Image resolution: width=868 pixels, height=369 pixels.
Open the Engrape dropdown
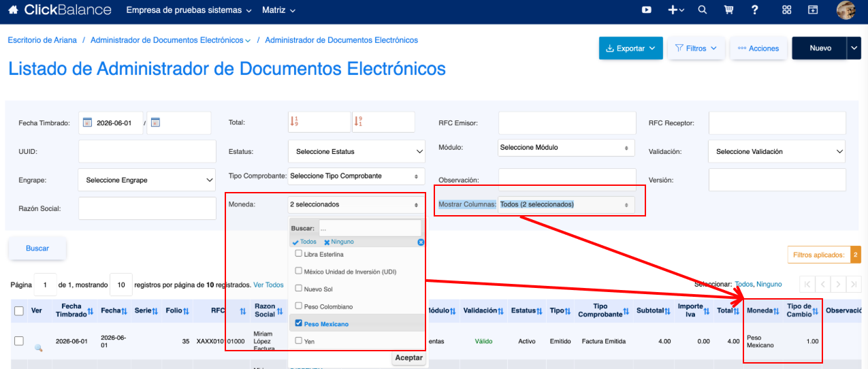tap(147, 180)
